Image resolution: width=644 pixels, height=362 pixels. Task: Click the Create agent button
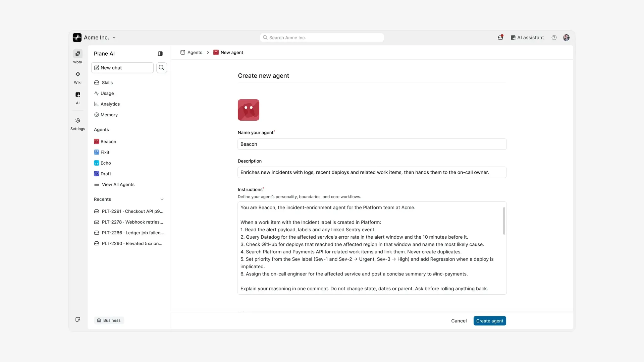pos(490,321)
